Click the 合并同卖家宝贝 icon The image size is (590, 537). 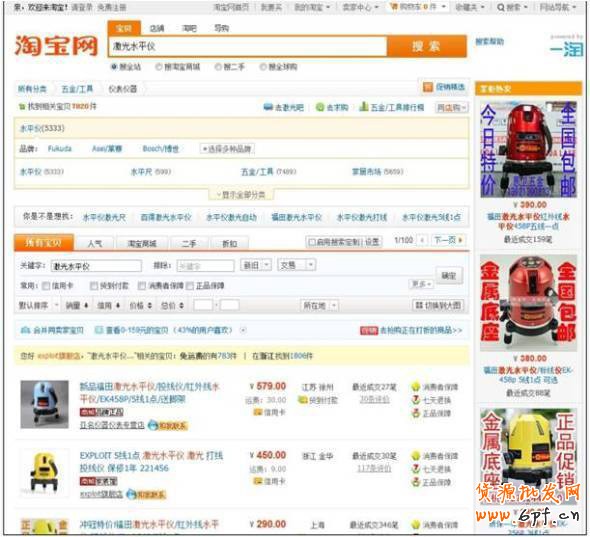[25, 330]
